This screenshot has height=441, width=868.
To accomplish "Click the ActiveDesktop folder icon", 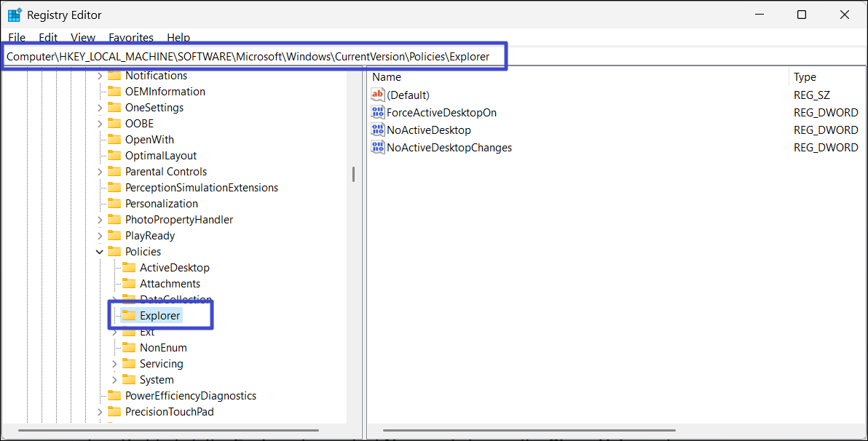I will tap(129, 268).
